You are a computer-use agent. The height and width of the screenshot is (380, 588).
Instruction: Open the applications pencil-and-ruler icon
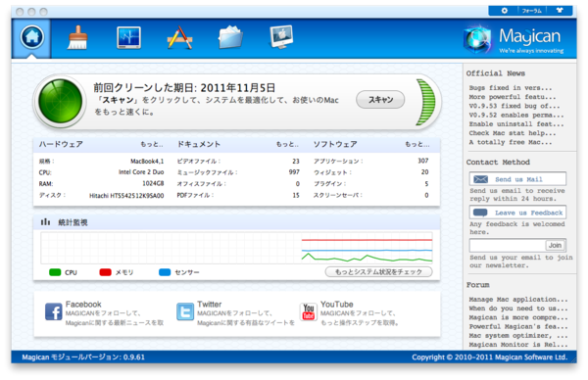point(179,37)
